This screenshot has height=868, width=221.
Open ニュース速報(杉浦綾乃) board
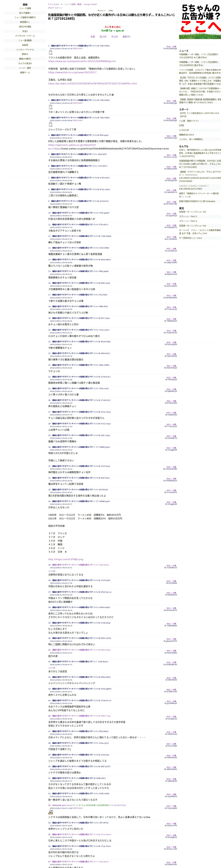coord(25,18)
